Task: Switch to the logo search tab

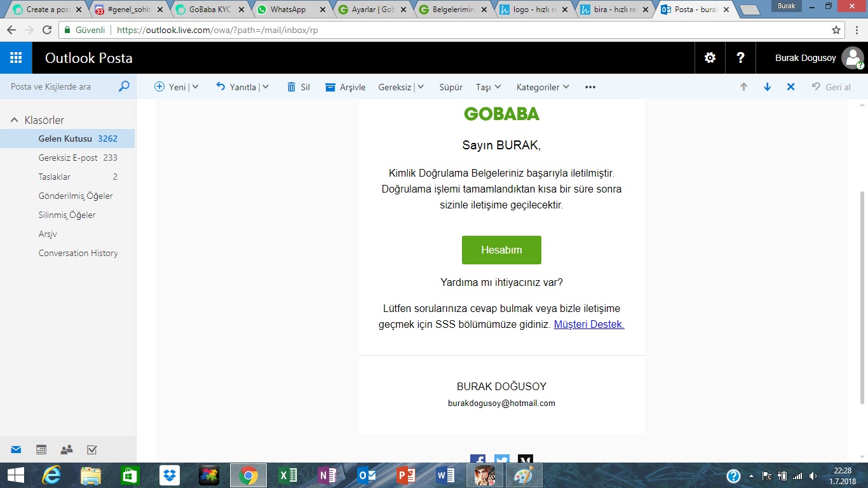Action: coord(535,10)
